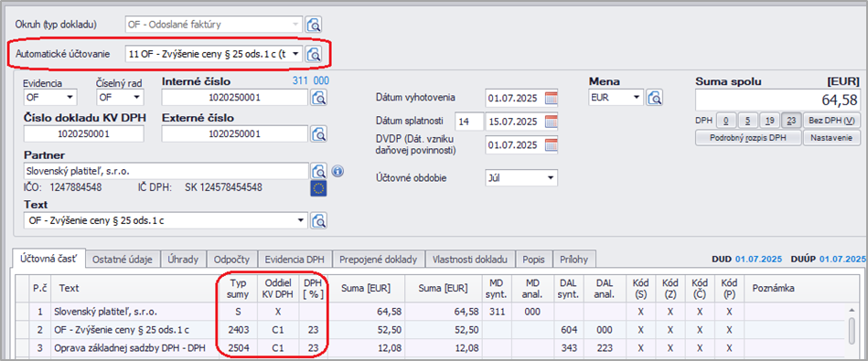Open Evidencia OF dropdown
Screen dimensions: 868x361
70,98
